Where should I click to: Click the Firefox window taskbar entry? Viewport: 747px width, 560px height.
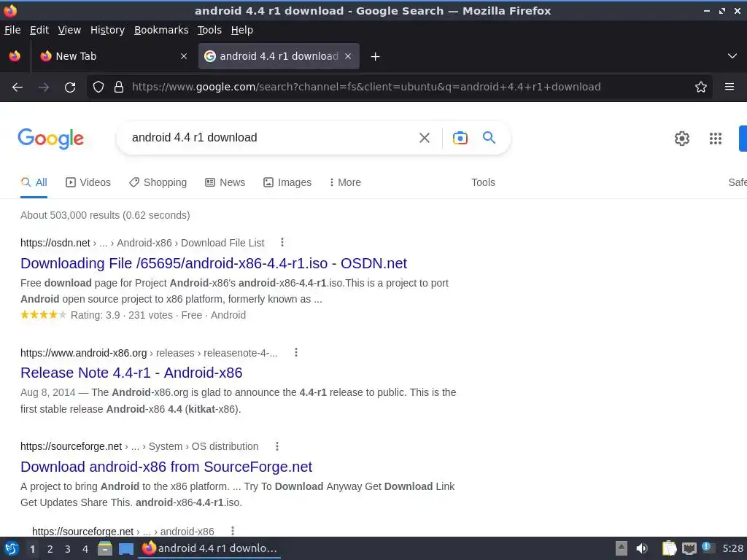(x=209, y=548)
